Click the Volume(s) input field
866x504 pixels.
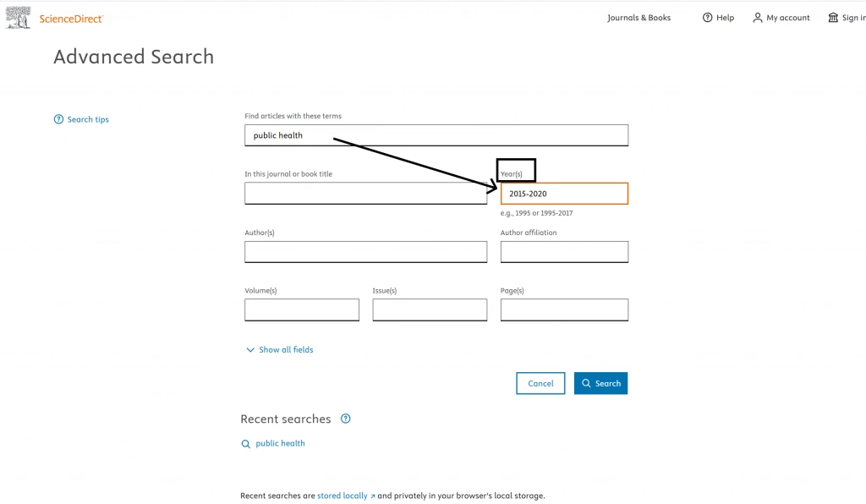click(x=302, y=310)
